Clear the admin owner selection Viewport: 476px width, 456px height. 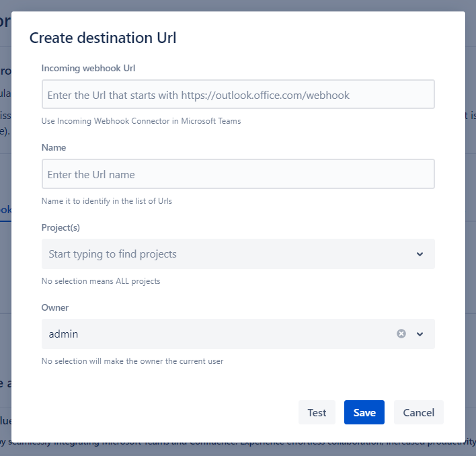tap(401, 334)
